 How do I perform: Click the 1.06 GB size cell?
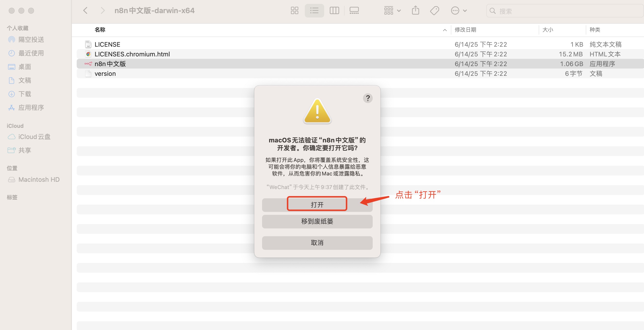pos(571,64)
